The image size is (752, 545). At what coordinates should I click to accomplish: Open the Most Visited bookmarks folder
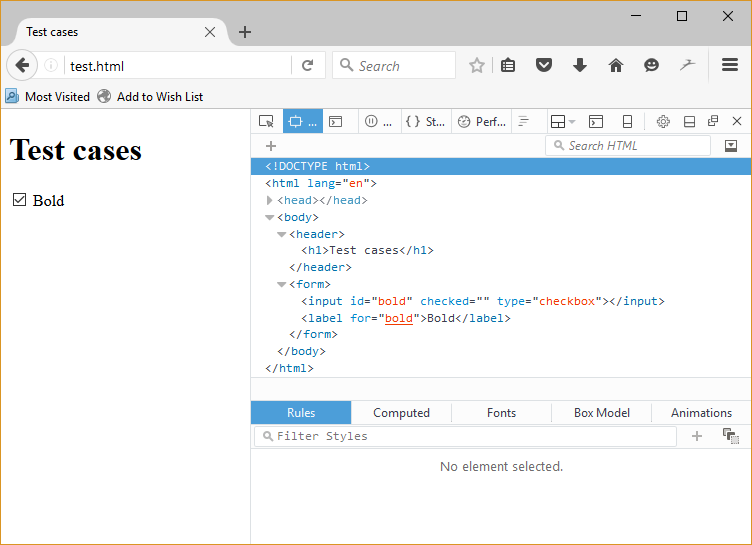coord(48,97)
